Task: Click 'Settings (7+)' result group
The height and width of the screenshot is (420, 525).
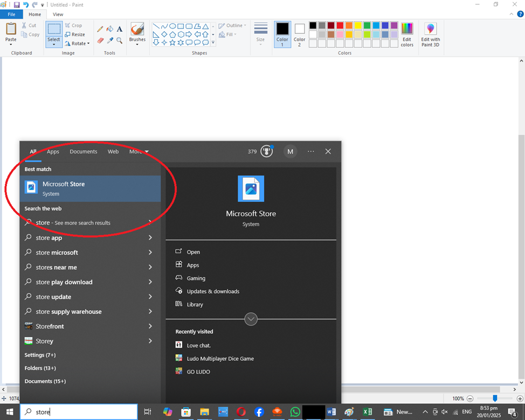Action: 40,355
